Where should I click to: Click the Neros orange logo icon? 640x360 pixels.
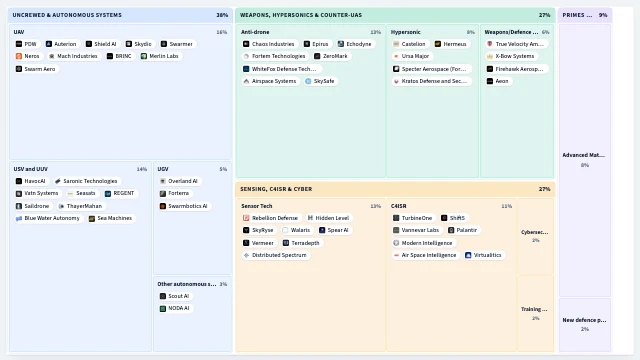click(x=19, y=56)
